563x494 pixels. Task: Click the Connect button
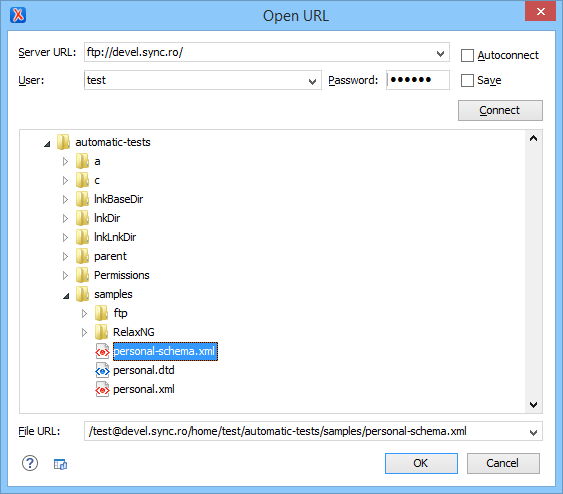pos(500,110)
